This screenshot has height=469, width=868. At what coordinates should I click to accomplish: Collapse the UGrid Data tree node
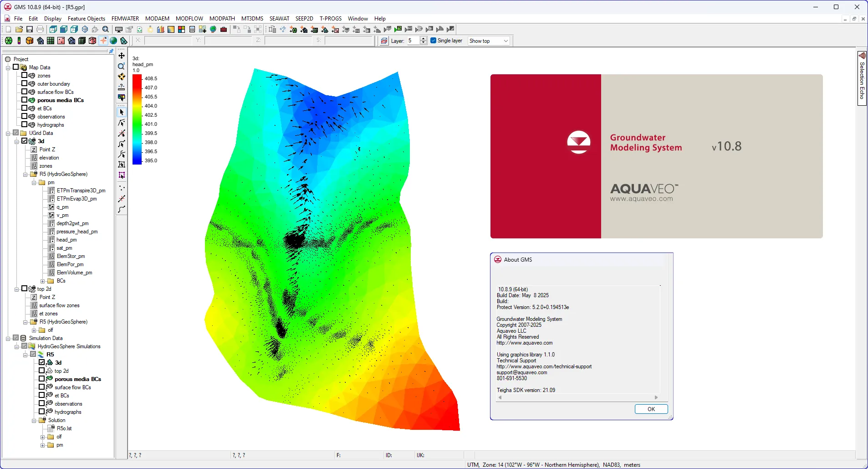point(8,133)
